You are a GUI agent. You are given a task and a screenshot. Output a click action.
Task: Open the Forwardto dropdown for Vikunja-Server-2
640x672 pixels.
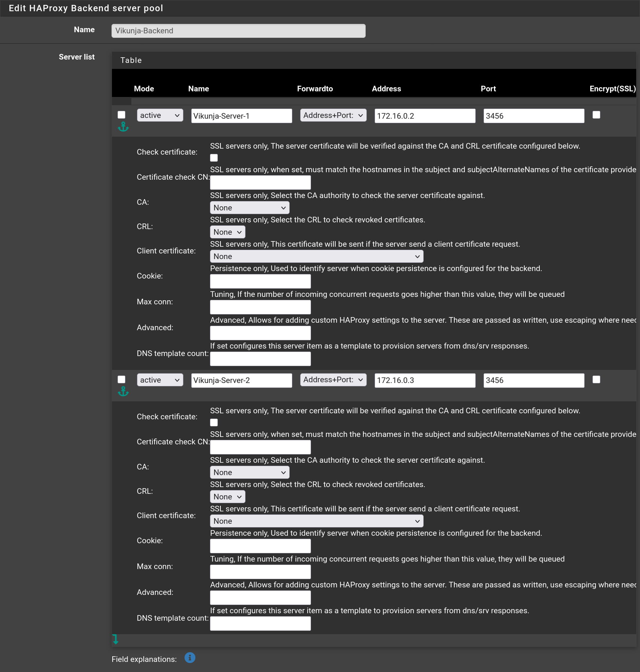point(333,380)
